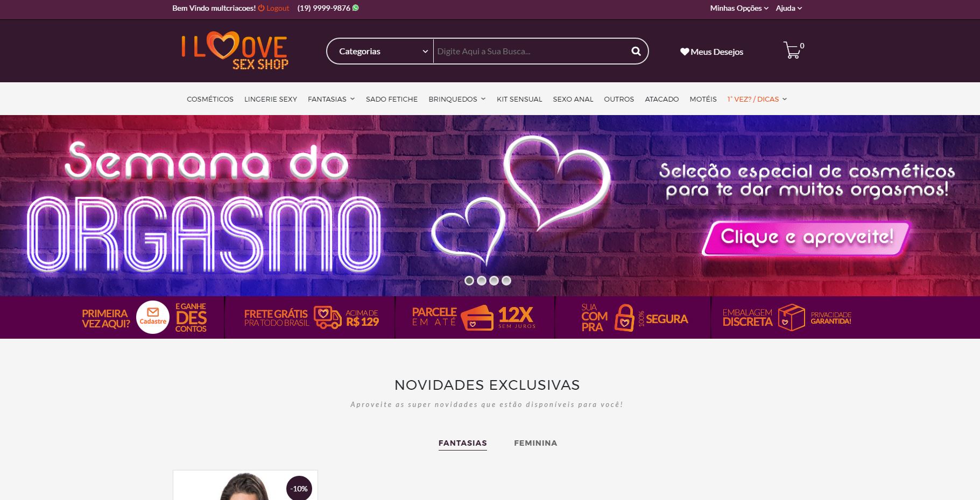Select the second banner slide dot
The height and width of the screenshot is (500, 980).
click(x=482, y=281)
